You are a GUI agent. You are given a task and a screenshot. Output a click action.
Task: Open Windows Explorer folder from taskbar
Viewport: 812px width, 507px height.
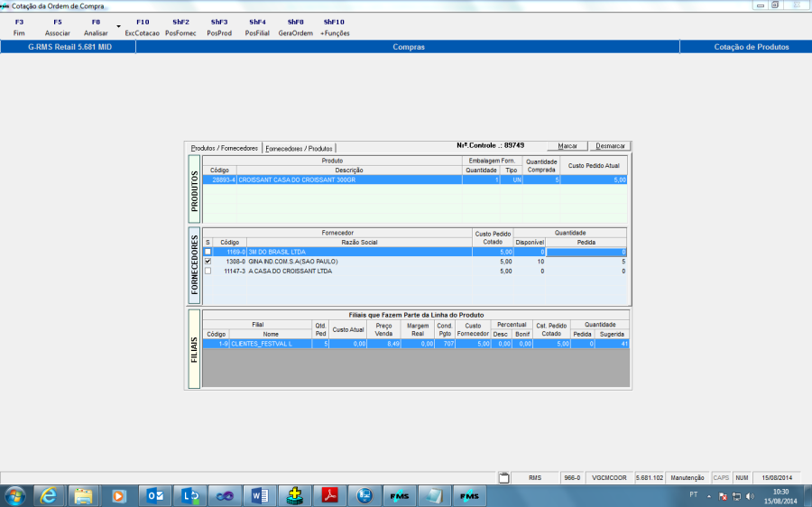point(83,496)
